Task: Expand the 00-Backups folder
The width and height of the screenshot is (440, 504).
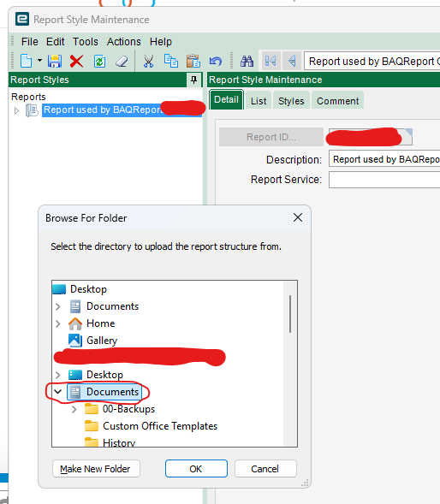Action: pos(74,409)
